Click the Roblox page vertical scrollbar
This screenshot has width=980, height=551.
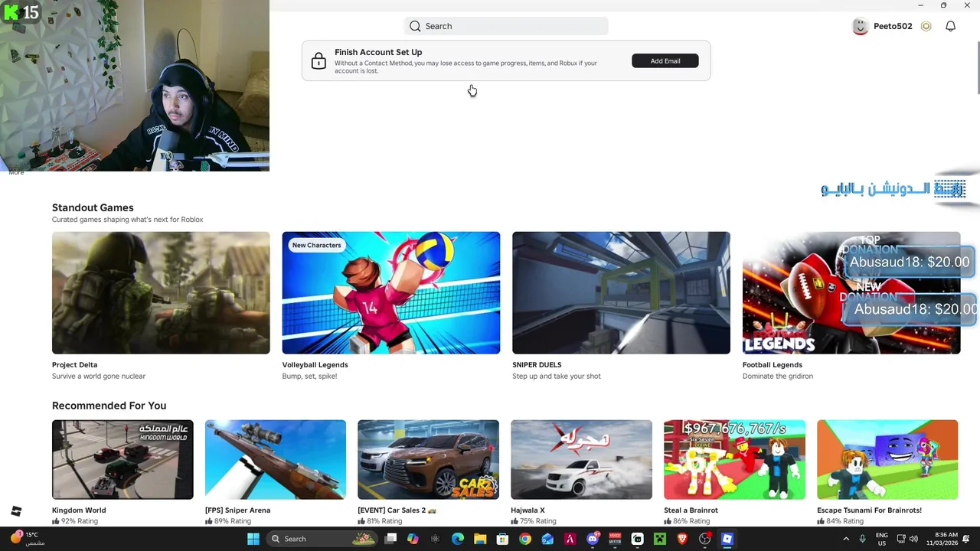(x=977, y=67)
